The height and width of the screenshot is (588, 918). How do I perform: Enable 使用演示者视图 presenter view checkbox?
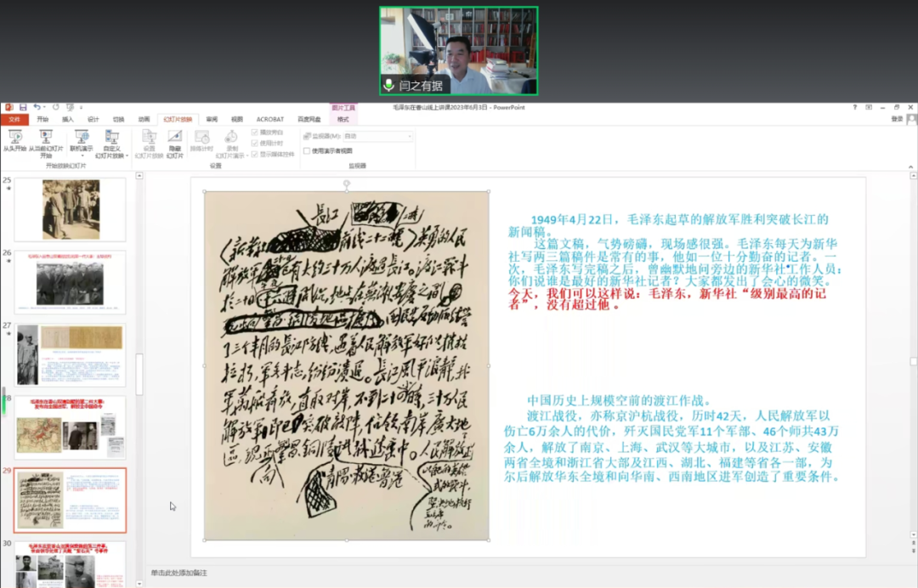[306, 151]
